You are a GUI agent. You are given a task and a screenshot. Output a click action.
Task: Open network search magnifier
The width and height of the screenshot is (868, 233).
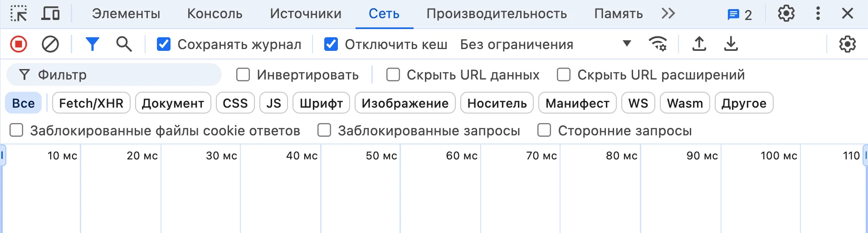pyautogui.click(x=124, y=44)
